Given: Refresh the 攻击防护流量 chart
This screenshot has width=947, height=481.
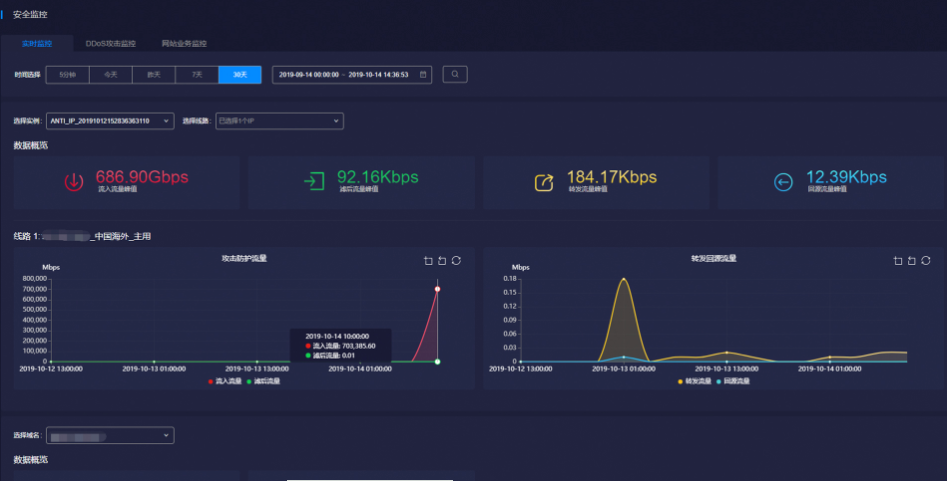Looking at the screenshot, I should [456, 260].
